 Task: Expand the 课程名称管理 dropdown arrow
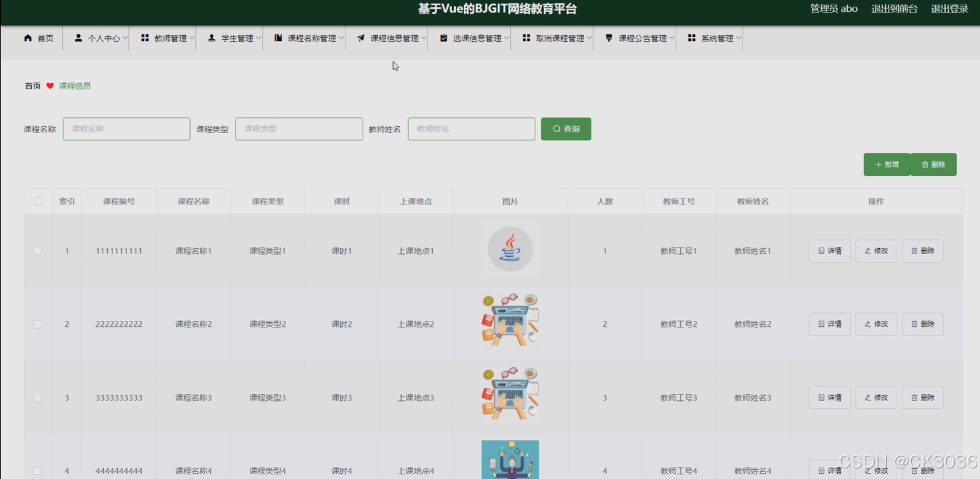click(341, 38)
